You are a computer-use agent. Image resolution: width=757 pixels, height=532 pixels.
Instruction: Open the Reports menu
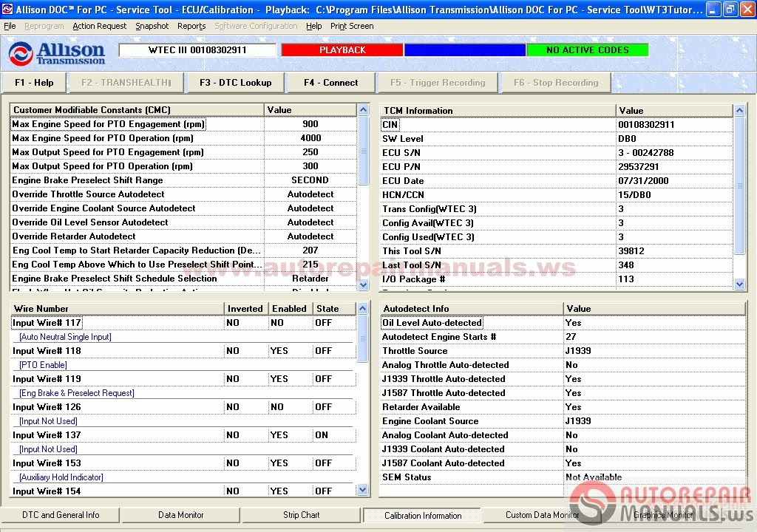click(191, 26)
